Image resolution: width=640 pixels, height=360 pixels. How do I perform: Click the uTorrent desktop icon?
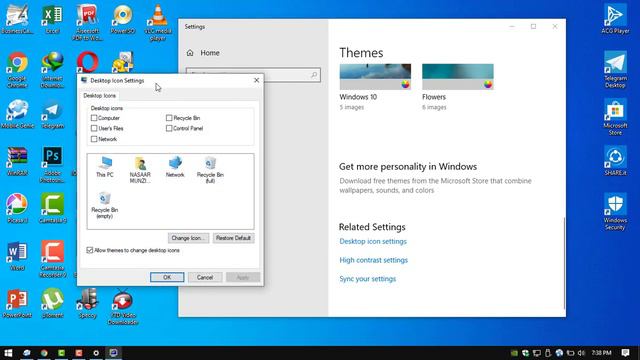[52, 303]
